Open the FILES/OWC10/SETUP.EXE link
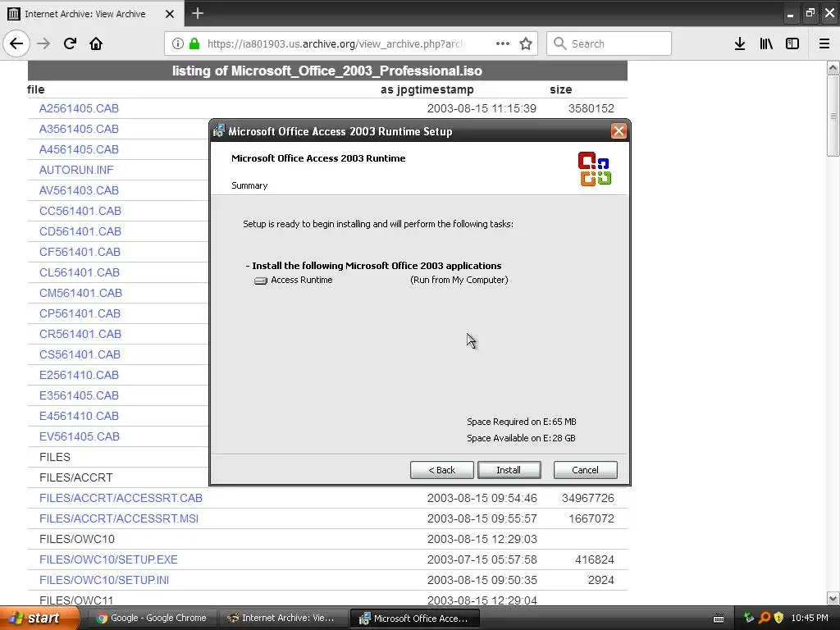840x630 pixels. (x=108, y=559)
